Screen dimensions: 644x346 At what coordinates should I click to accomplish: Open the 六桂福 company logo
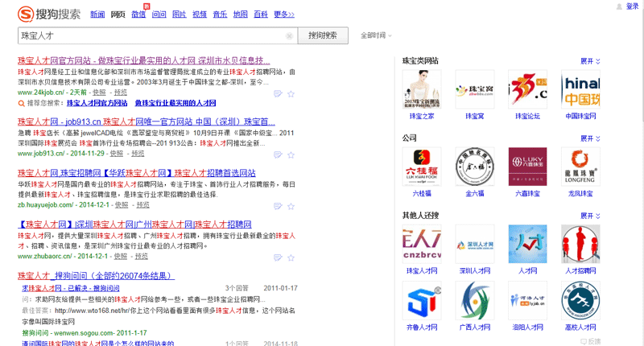pos(422,167)
